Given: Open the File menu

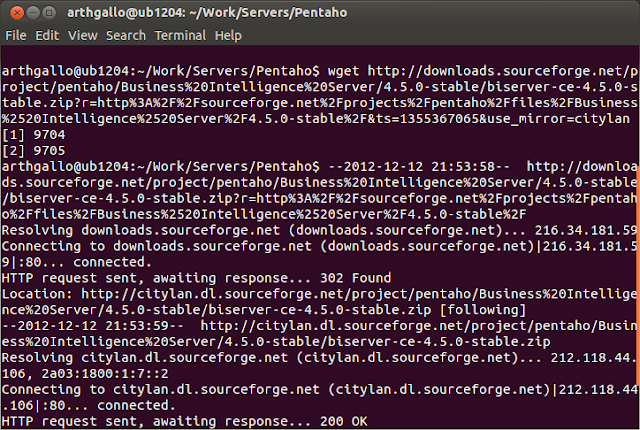Looking at the screenshot, I should 16,35.
